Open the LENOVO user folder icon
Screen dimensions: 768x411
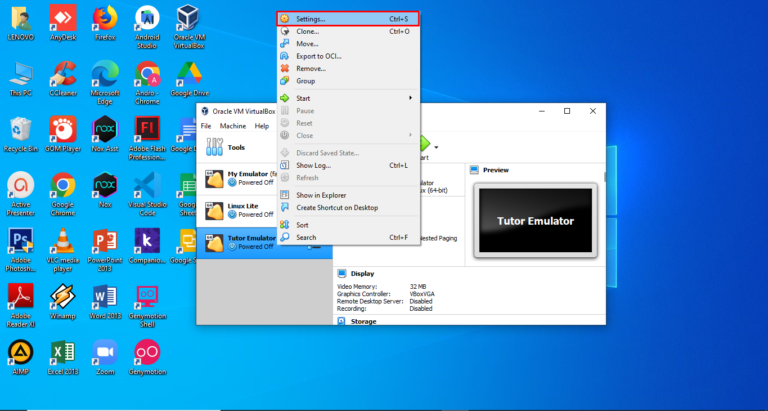pos(21,24)
